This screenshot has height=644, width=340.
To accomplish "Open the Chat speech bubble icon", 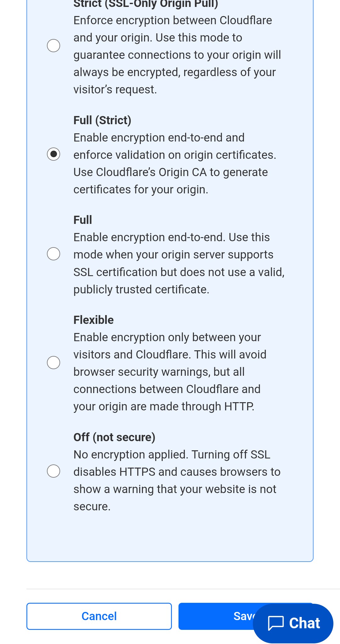I will tap(276, 623).
